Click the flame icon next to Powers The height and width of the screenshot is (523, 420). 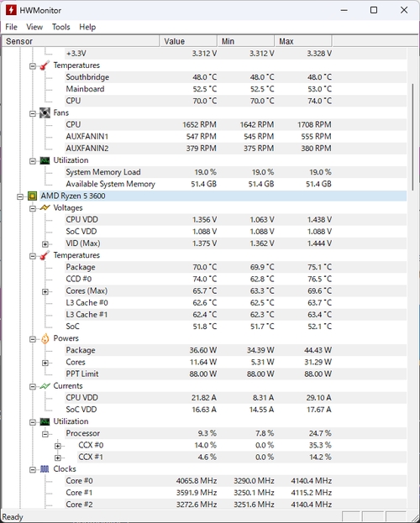(x=45, y=338)
